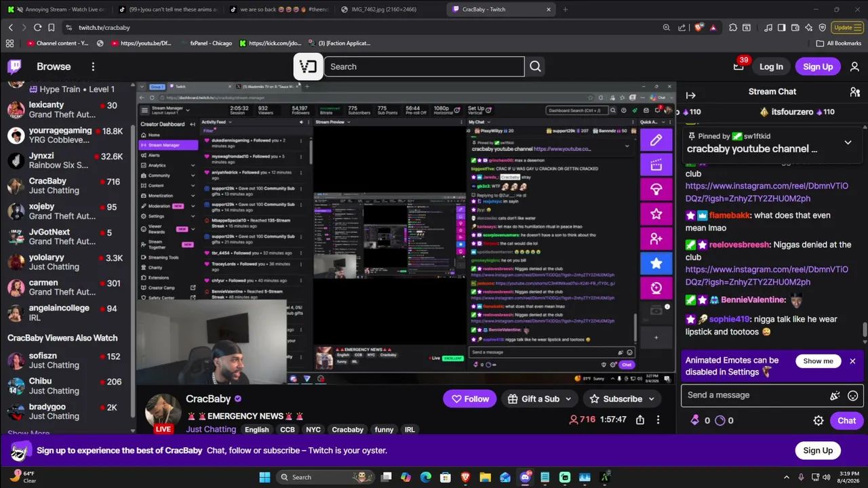The image size is (868, 488).
Task: Switch to the 'we are so back' tab
Action: click(x=279, y=9)
